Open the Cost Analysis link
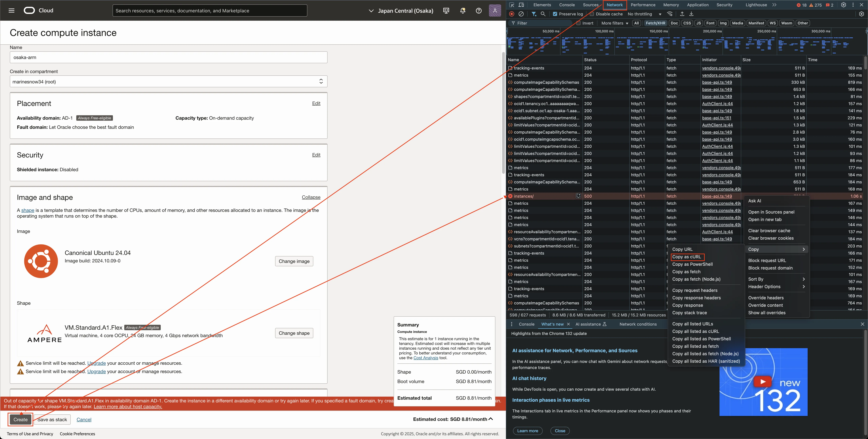 click(x=426, y=358)
